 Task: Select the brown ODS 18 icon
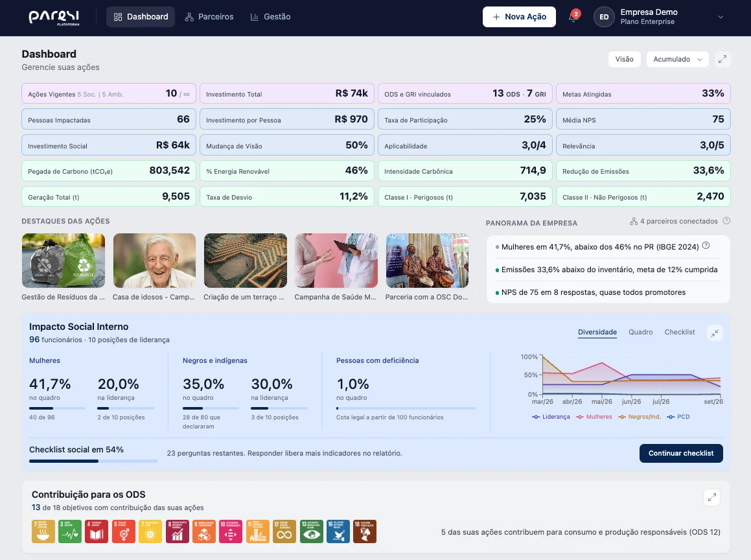tap(365, 531)
